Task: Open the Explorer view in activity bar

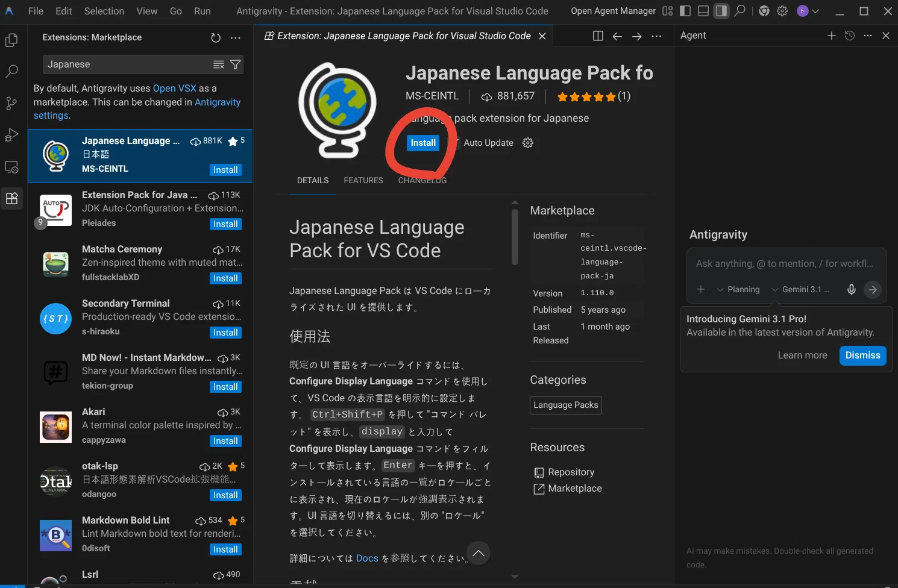Action: [11, 40]
